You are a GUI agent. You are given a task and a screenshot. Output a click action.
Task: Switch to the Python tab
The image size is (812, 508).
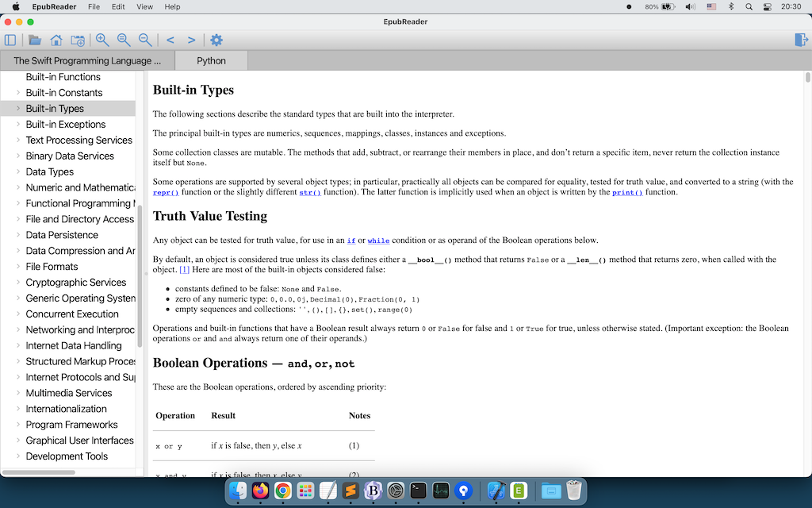point(210,60)
